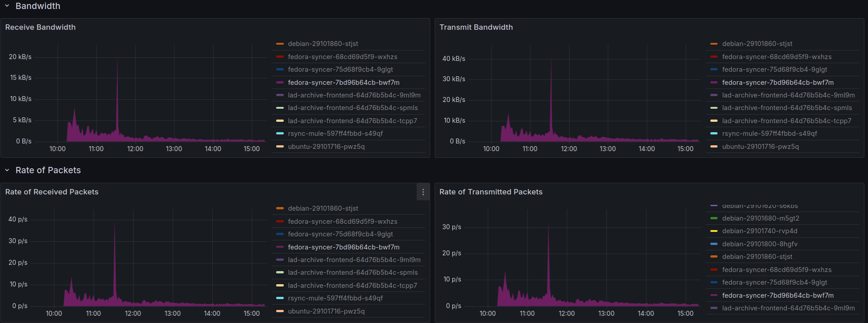The height and width of the screenshot is (323, 868).
Task: Click the cyan swatch for rsync-mule-597ff4fbbd-s49qf in Received Packets
Action: pos(280,298)
